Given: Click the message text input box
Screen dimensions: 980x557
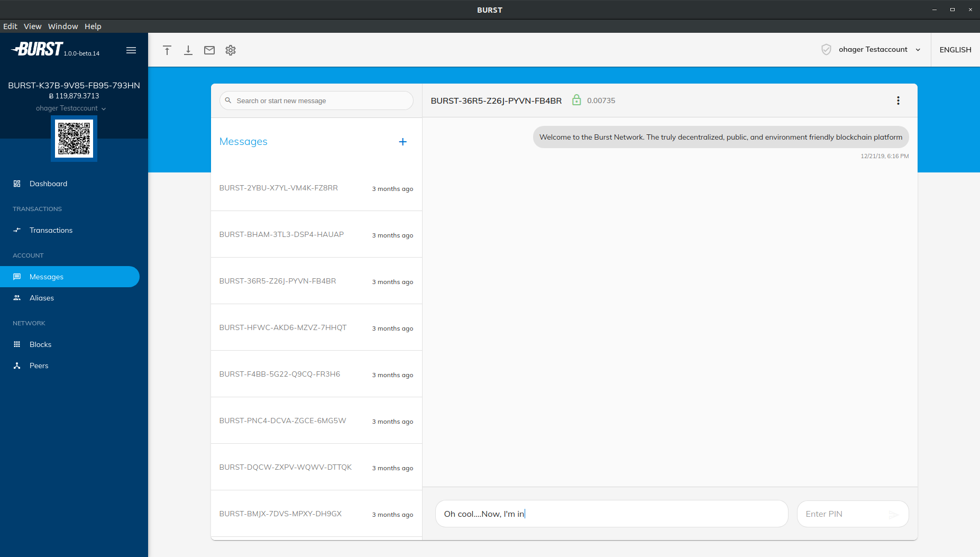Looking at the screenshot, I should click(611, 514).
